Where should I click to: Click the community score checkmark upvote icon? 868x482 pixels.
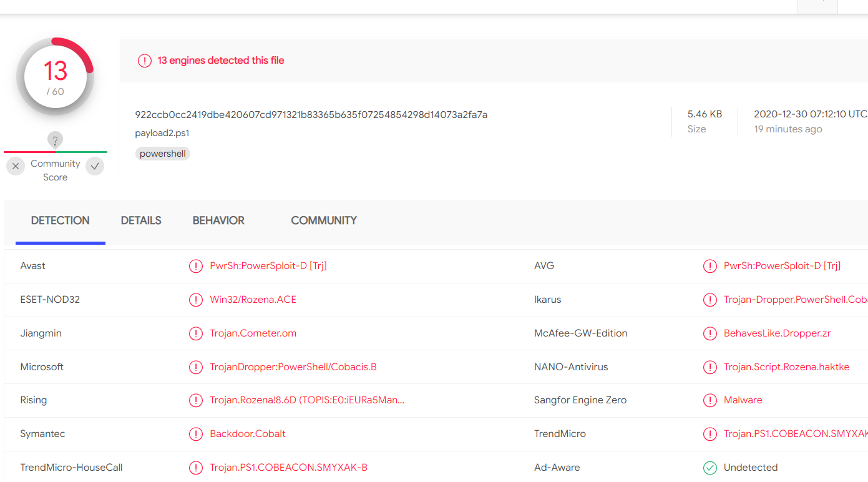pyautogui.click(x=95, y=166)
